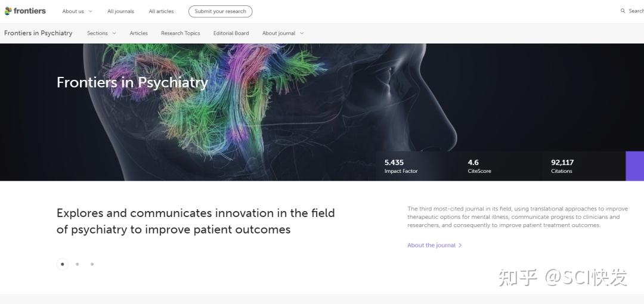Open the Research Topics tab
The width and height of the screenshot is (644, 304).
(180, 33)
